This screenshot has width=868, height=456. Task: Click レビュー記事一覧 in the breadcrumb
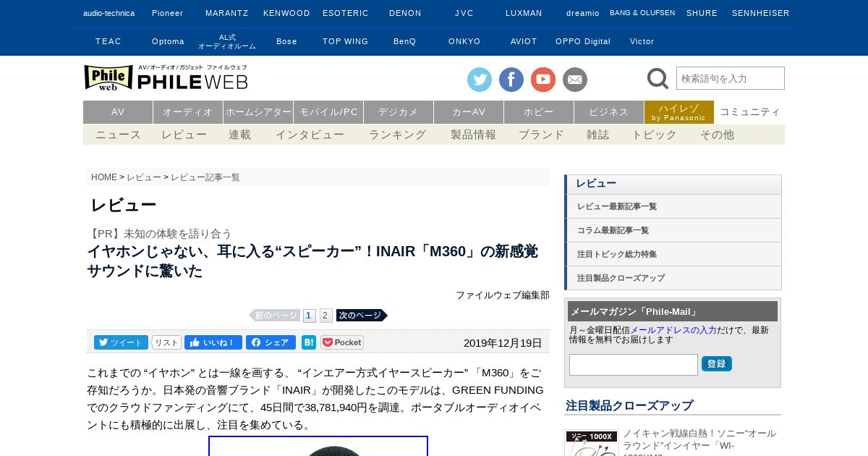click(x=205, y=177)
